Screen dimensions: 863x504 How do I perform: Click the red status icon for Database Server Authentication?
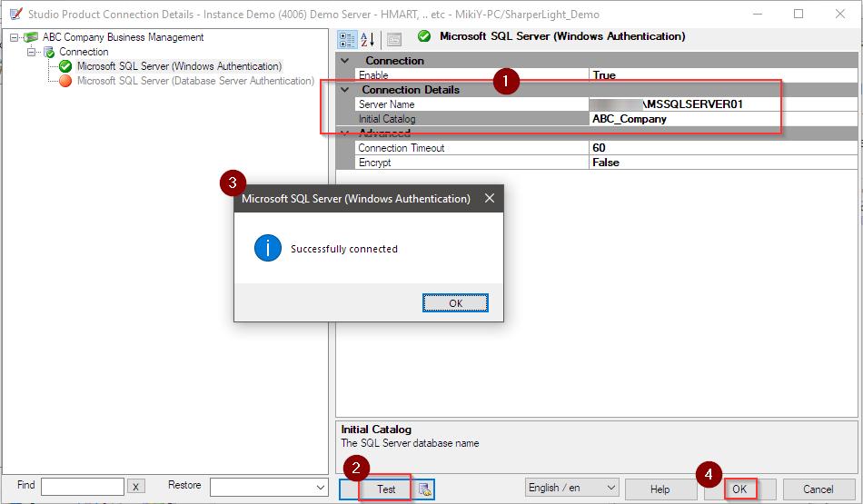pos(65,81)
